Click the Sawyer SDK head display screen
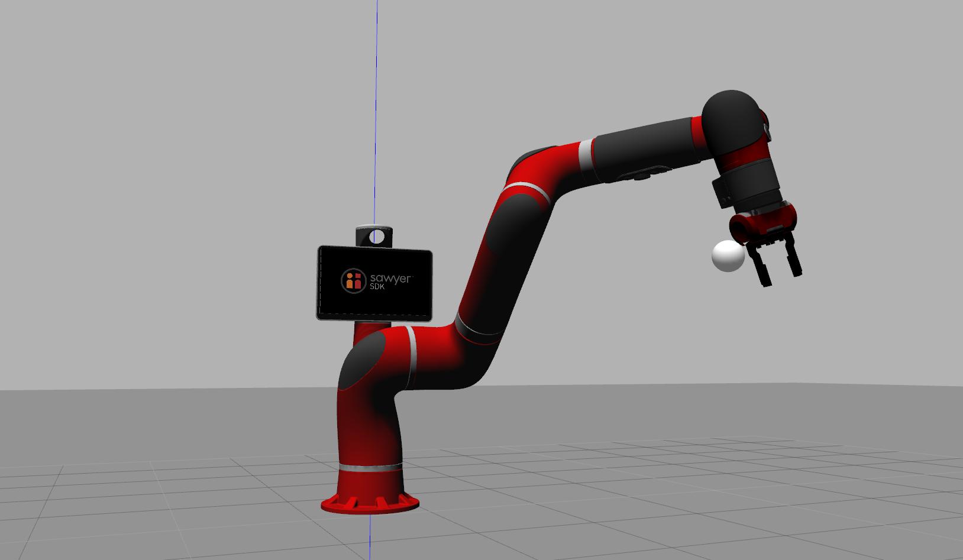This screenshot has width=963, height=560. point(375,284)
